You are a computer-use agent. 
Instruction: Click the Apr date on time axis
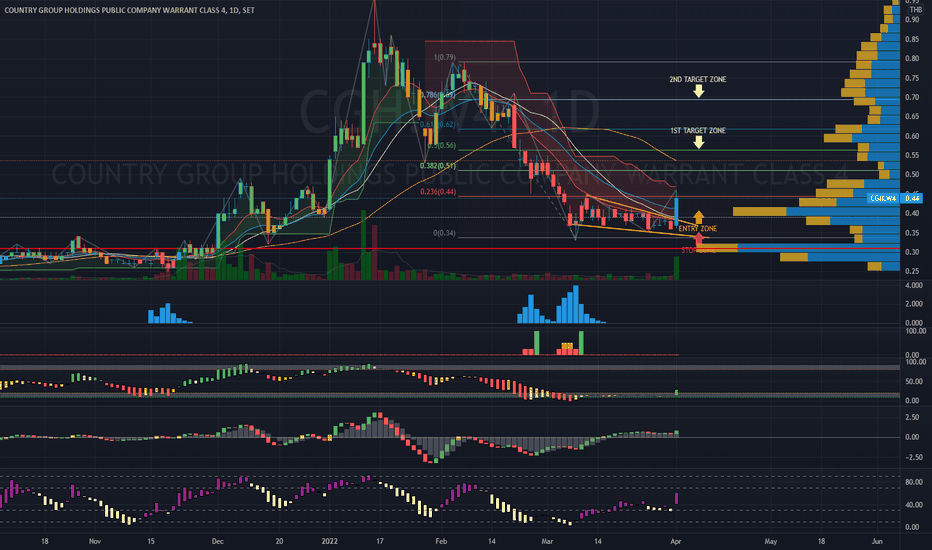tap(676, 541)
